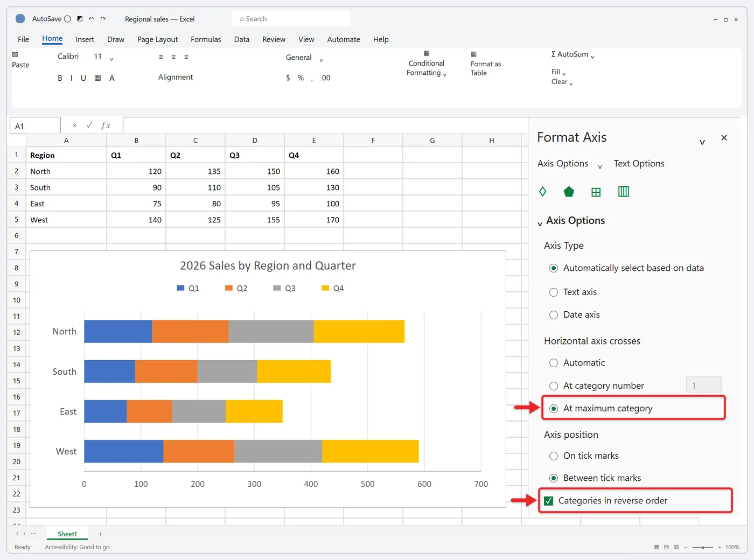Click the Insert Function fx icon
Image resolution: width=754 pixels, height=560 pixels.
pyautogui.click(x=106, y=125)
